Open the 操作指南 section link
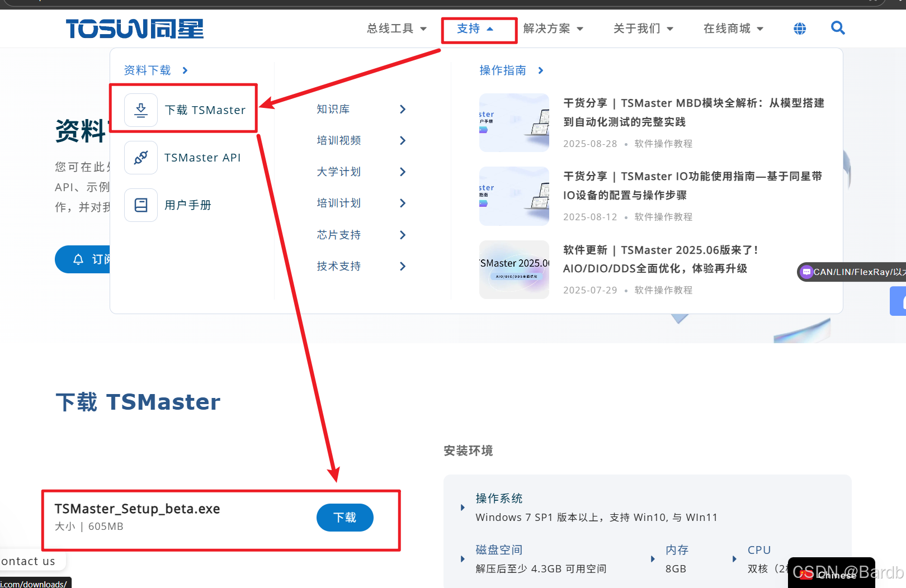The width and height of the screenshot is (906, 588). point(512,70)
